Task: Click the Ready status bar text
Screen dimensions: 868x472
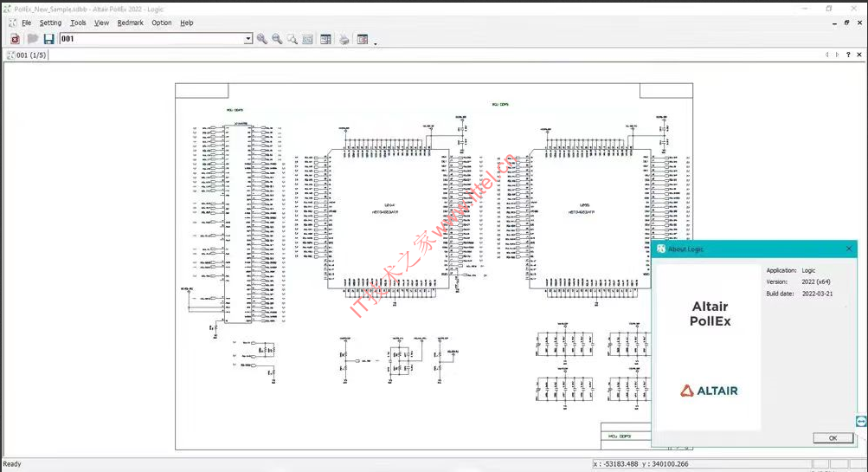Action: (x=12, y=464)
